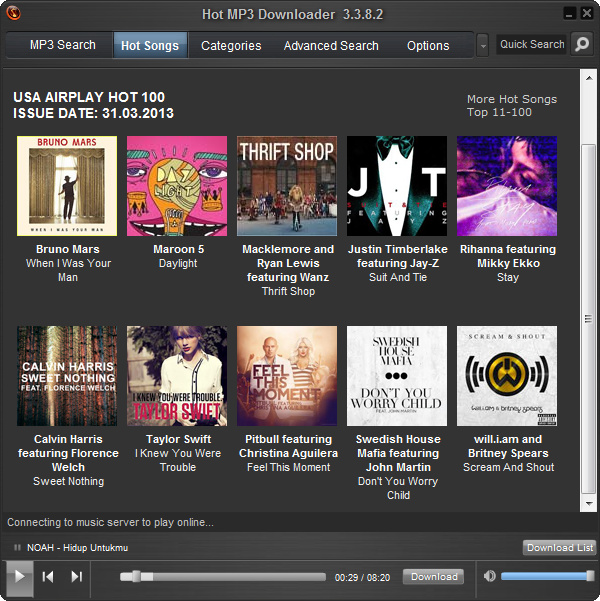Click Macklemore and Ryan Lewis artist name
The image size is (600, 601).
[288, 263]
